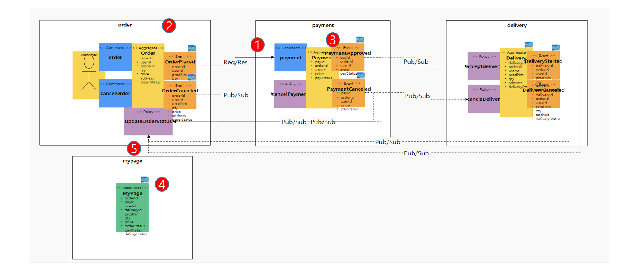Click the 'order' bounded context title
This screenshot has height=265, width=644.
125,25
